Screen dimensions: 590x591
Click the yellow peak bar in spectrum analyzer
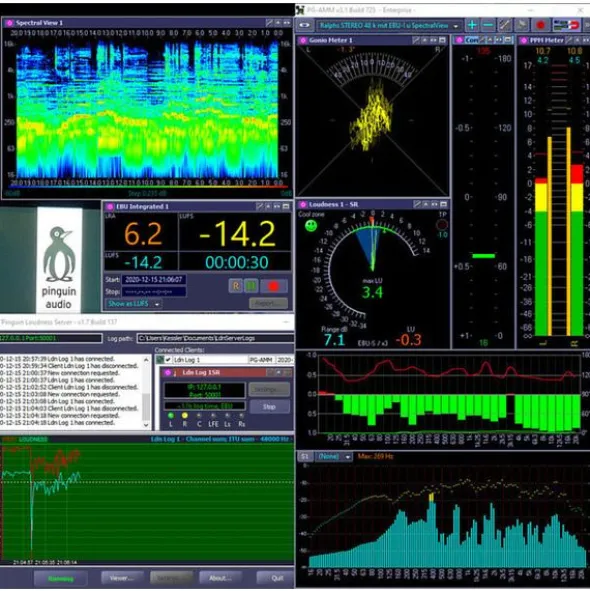point(431,497)
